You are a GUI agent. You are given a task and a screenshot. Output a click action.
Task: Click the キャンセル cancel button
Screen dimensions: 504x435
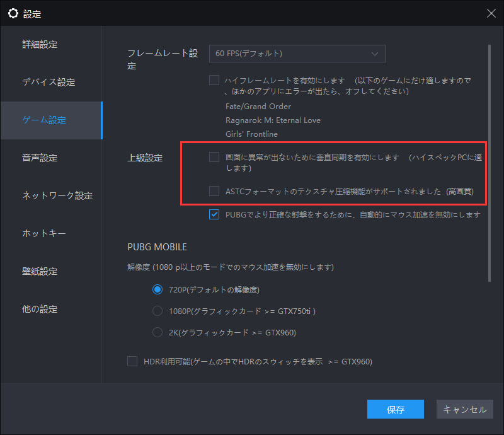coord(464,409)
